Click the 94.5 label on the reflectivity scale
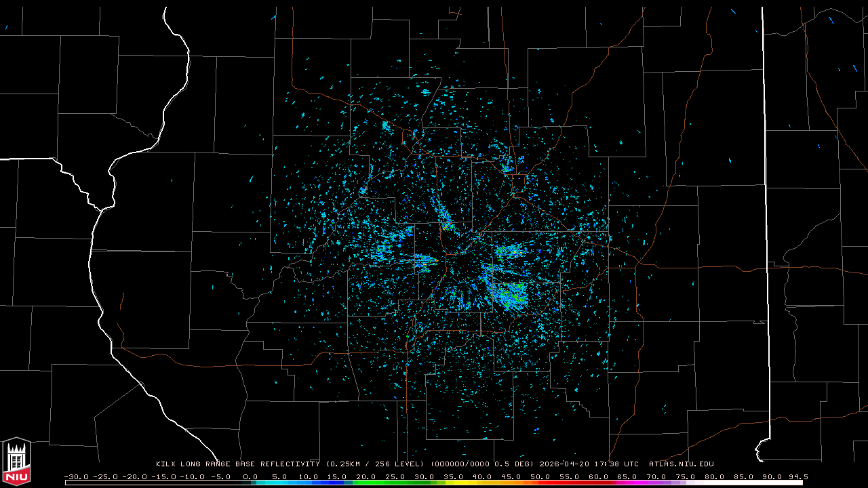 [797, 476]
